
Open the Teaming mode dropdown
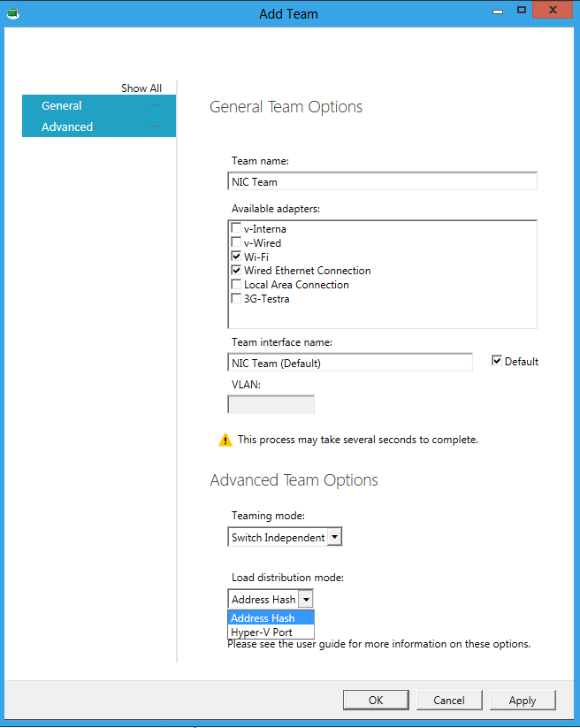(334, 537)
